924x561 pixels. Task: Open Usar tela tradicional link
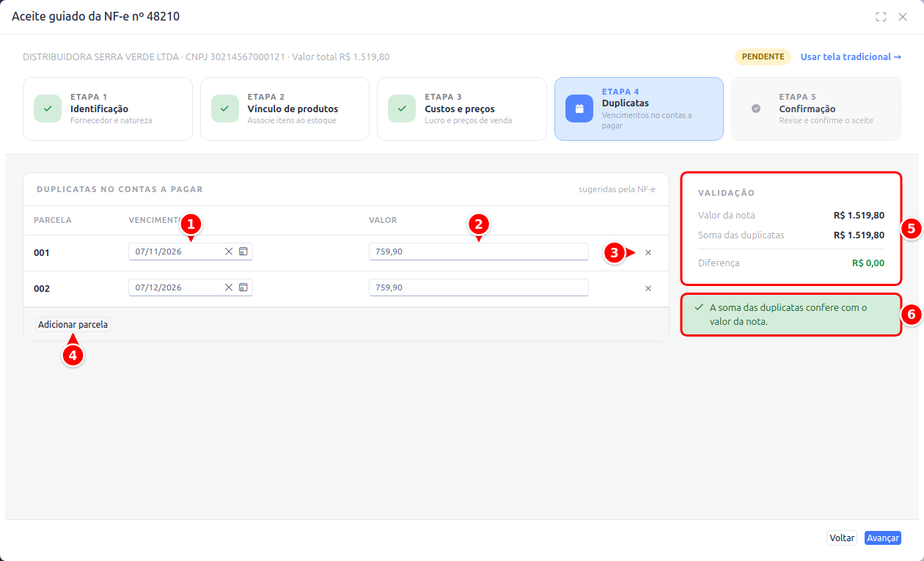tap(851, 56)
